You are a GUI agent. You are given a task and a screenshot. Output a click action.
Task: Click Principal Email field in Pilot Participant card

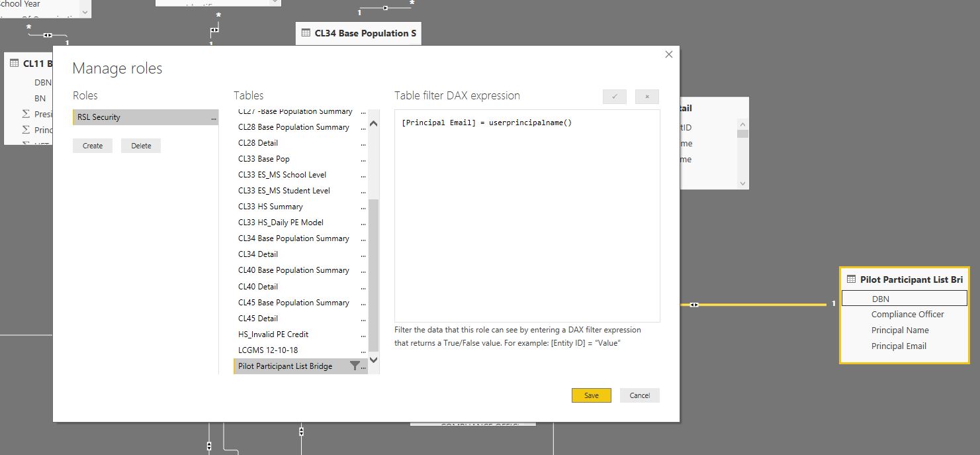pyautogui.click(x=899, y=346)
